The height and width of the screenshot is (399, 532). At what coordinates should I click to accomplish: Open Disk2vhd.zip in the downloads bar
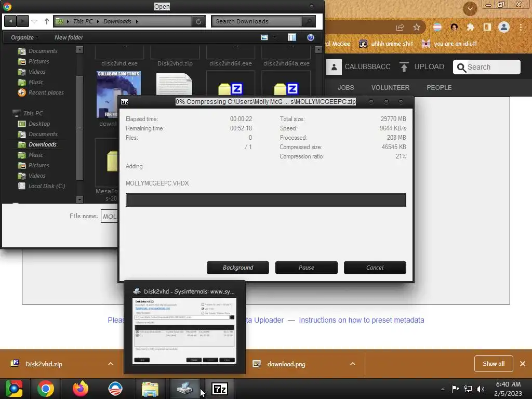pyautogui.click(x=44, y=364)
